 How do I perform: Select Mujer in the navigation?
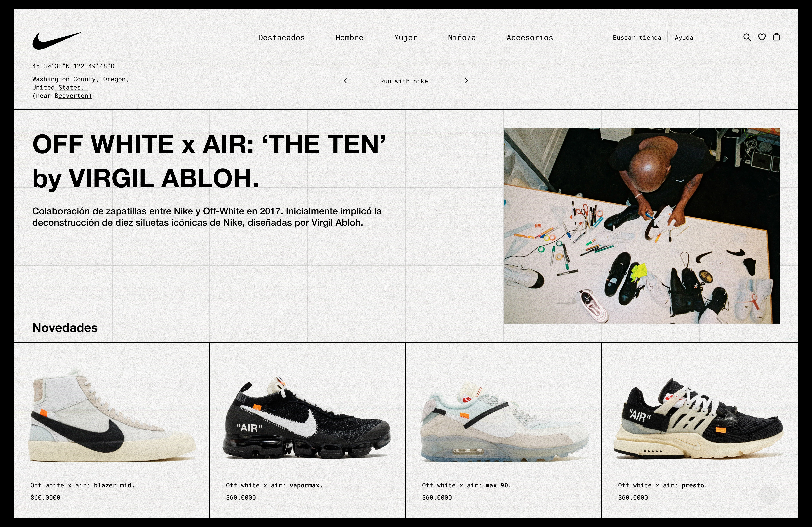pos(405,37)
